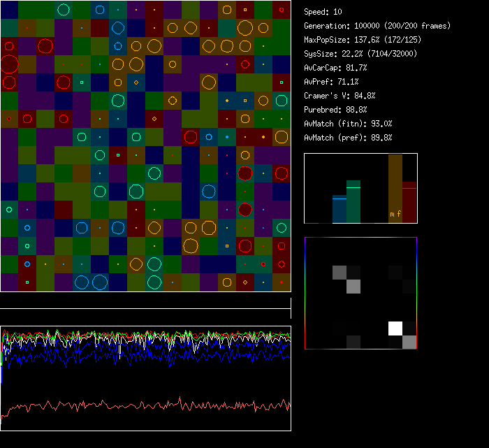Image resolution: width=489 pixels, height=448 pixels.
Task: Select the Purebred percentage line
Action: 335,110
